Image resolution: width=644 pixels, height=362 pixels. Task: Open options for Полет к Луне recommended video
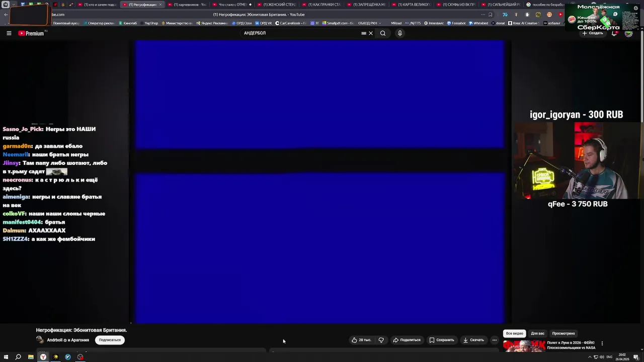click(602, 343)
